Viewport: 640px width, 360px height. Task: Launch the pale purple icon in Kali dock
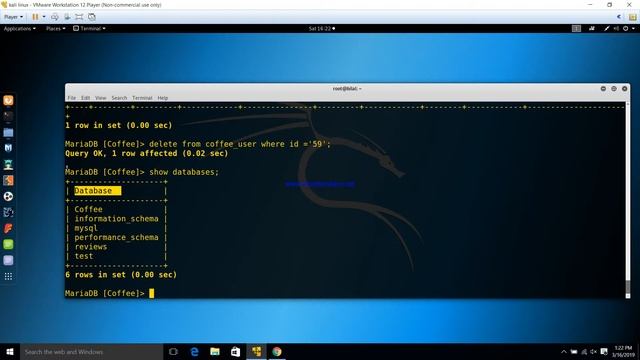pyautogui.click(x=8, y=260)
